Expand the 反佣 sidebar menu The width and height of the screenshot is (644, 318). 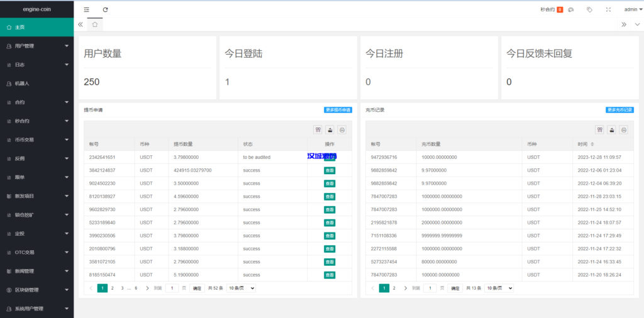coord(37,158)
